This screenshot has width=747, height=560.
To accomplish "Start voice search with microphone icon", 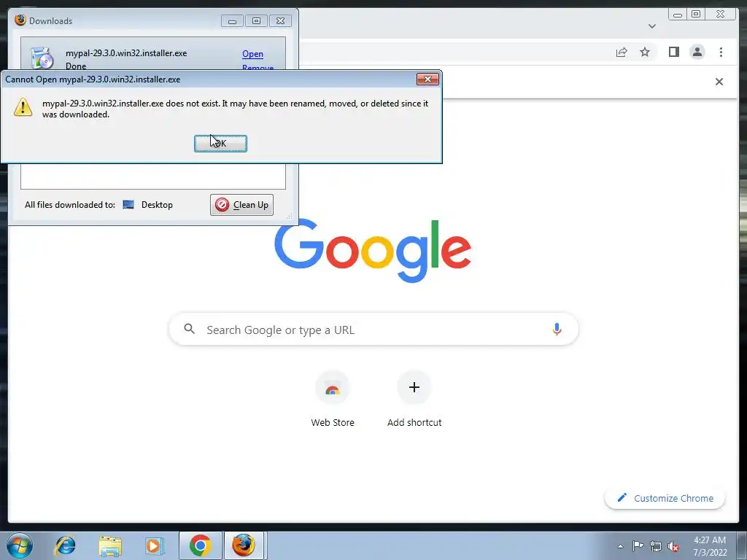I will tap(557, 329).
